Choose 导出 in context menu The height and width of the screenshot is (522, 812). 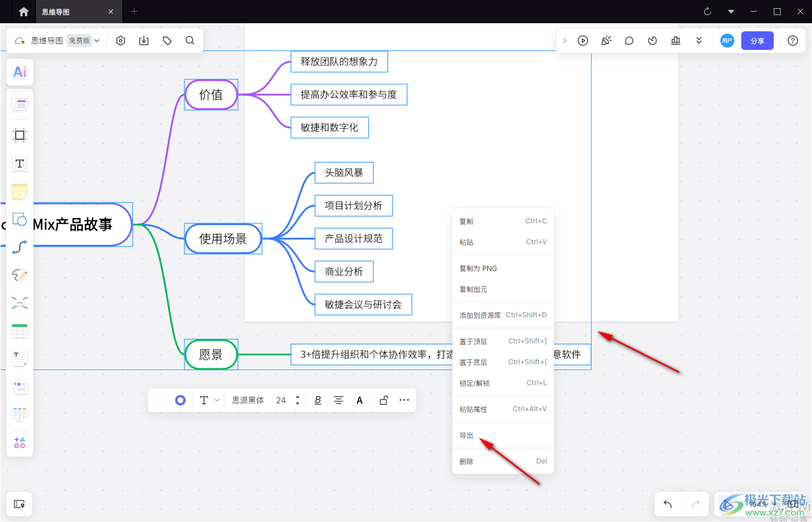(503, 435)
